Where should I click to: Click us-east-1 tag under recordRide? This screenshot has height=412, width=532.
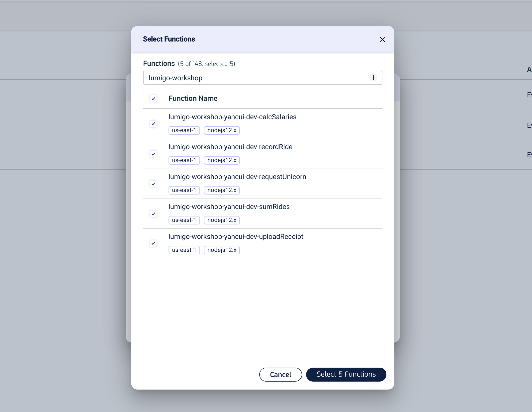click(x=184, y=160)
